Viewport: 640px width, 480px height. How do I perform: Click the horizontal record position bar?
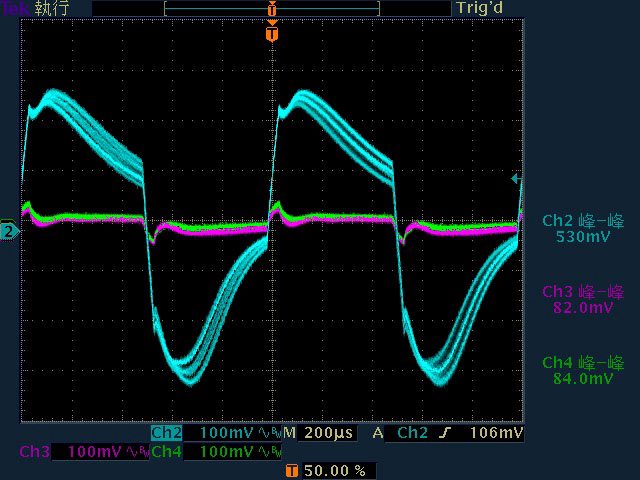(272, 8)
